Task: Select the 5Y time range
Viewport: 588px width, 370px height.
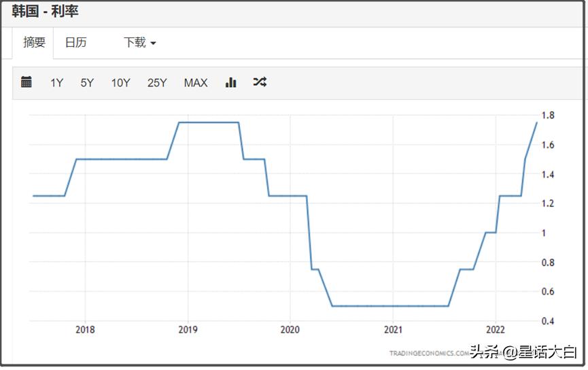Action: pos(87,83)
